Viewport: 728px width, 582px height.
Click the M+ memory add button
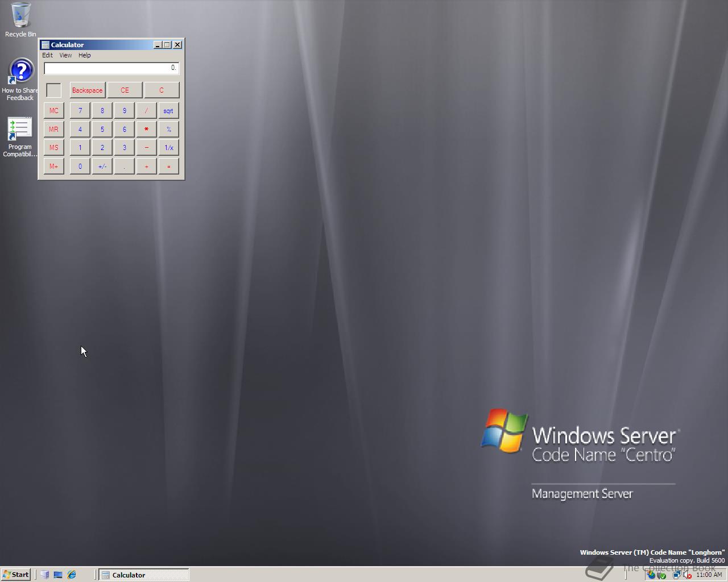(54, 166)
